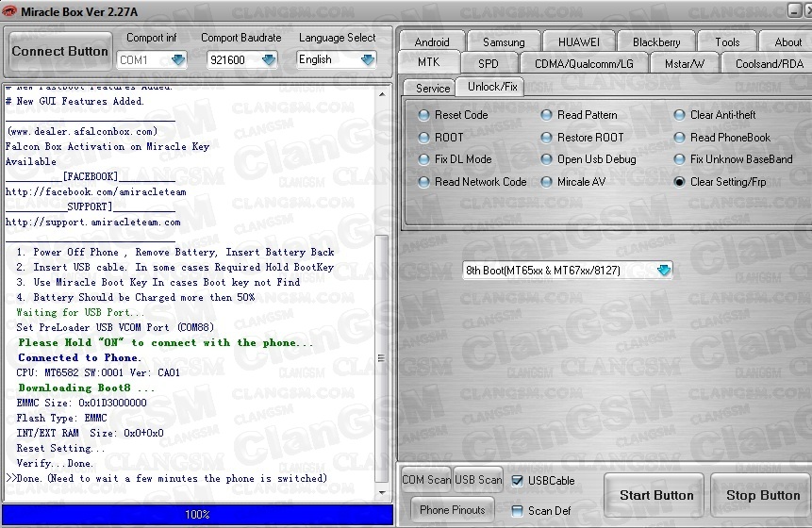Viewport: 812px width, 528px height.
Task: Open the Phone Pinouts button
Action: pyautogui.click(x=452, y=510)
